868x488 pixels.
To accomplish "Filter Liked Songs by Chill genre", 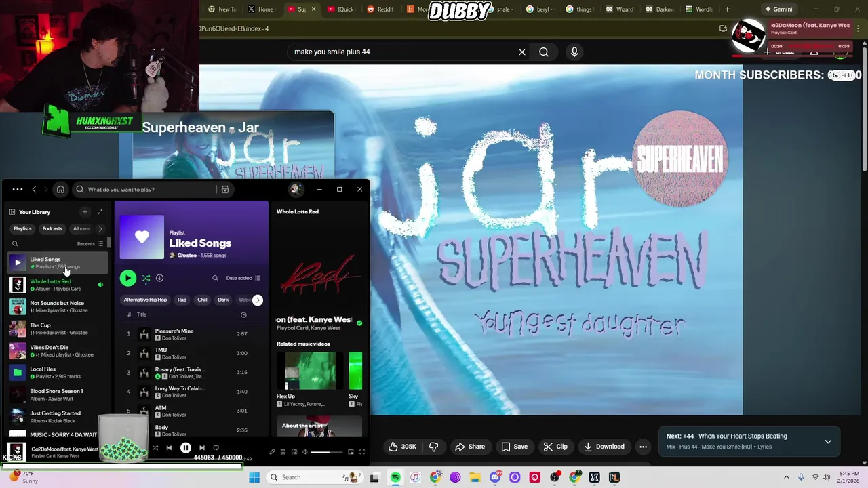I will (x=202, y=300).
